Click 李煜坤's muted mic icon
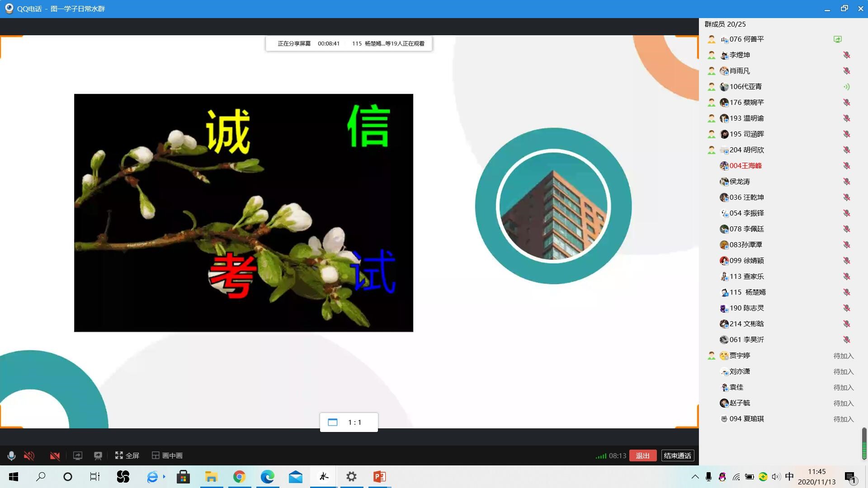Screen dimensions: 868x488 click(x=846, y=55)
